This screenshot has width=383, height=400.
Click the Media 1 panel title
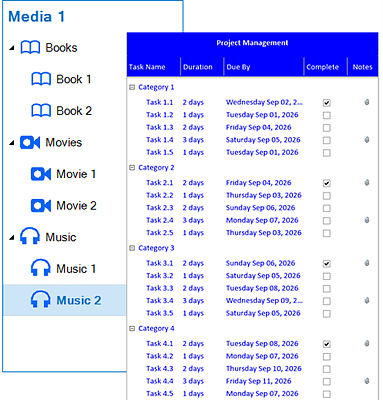pyautogui.click(x=36, y=17)
